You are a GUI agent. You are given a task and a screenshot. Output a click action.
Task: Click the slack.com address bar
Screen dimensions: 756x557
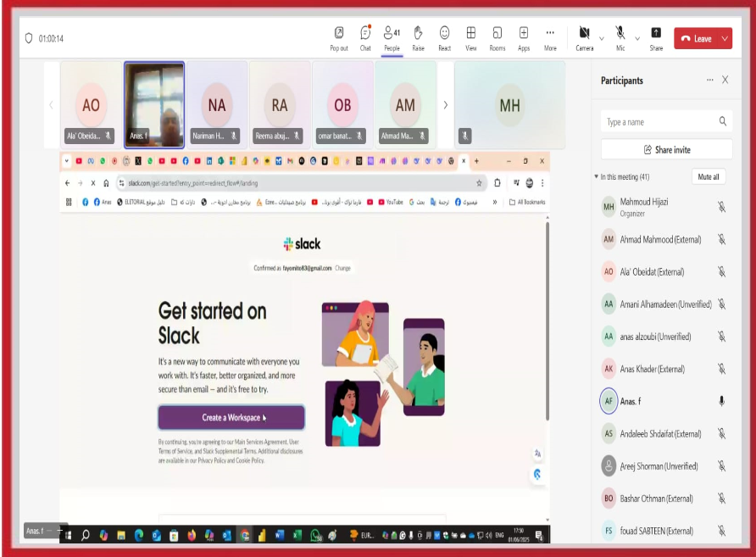pyautogui.click(x=302, y=183)
